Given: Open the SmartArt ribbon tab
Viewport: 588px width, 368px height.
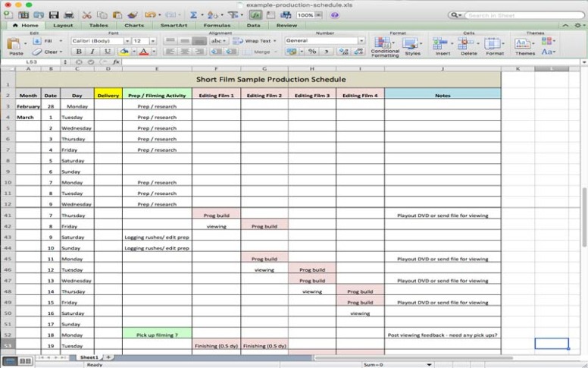Looking at the screenshot, I should [175, 25].
